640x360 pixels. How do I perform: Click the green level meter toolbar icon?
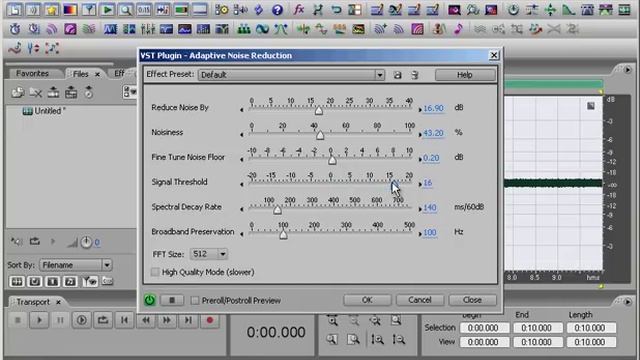click(x=181, y=10)
